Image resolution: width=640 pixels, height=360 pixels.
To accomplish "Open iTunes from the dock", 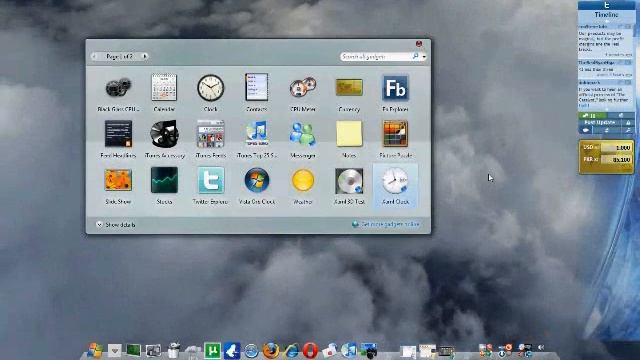I will 349,350.
